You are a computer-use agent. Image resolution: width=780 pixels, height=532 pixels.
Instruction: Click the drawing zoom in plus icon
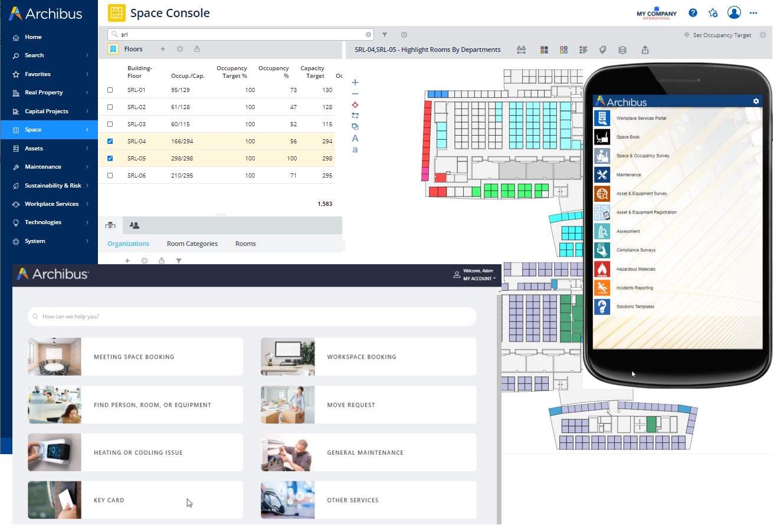[355, 83]
